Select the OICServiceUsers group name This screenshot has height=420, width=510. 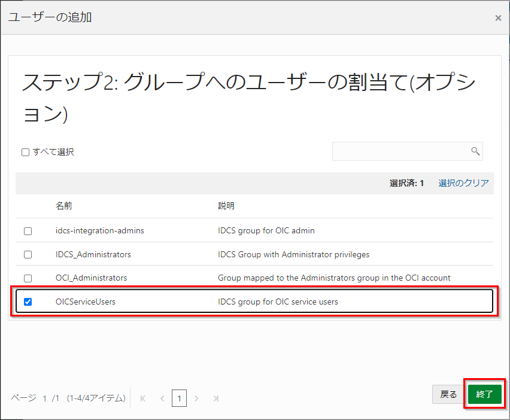click(x=86, y=302)
